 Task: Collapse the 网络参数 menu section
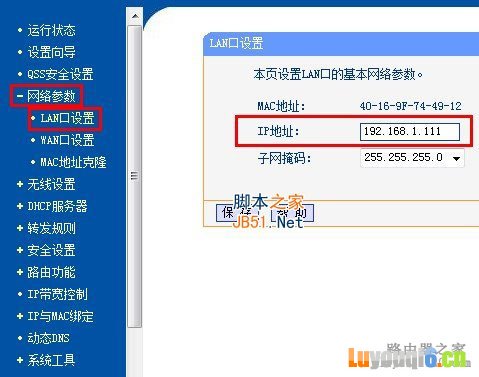pos(51,96)
